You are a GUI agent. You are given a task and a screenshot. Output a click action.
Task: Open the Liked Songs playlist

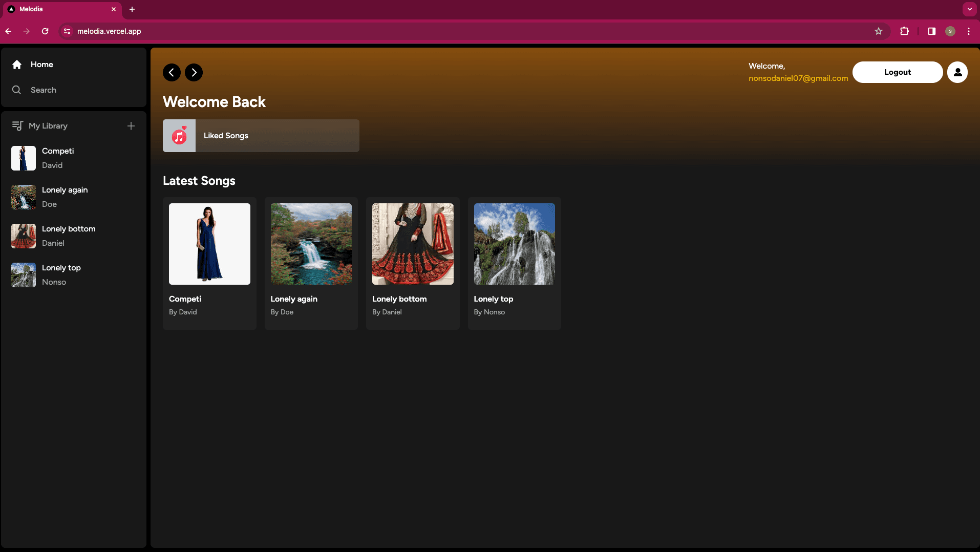[x=261, y=136]
